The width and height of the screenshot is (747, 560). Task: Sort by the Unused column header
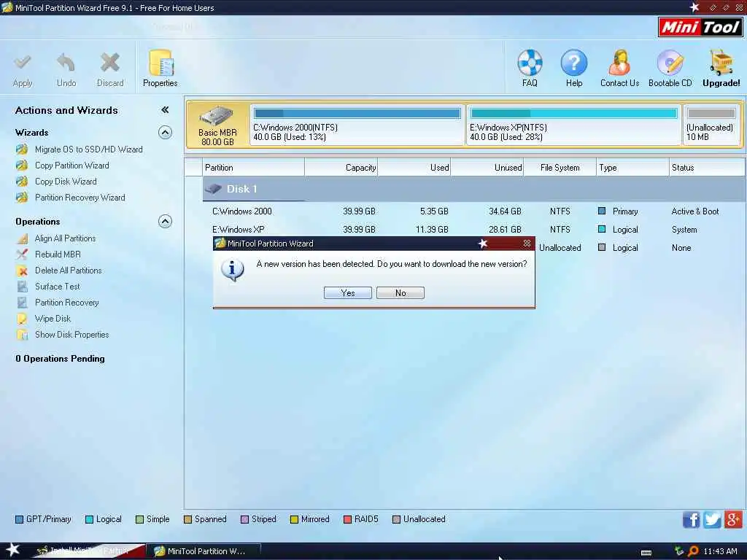487,168
